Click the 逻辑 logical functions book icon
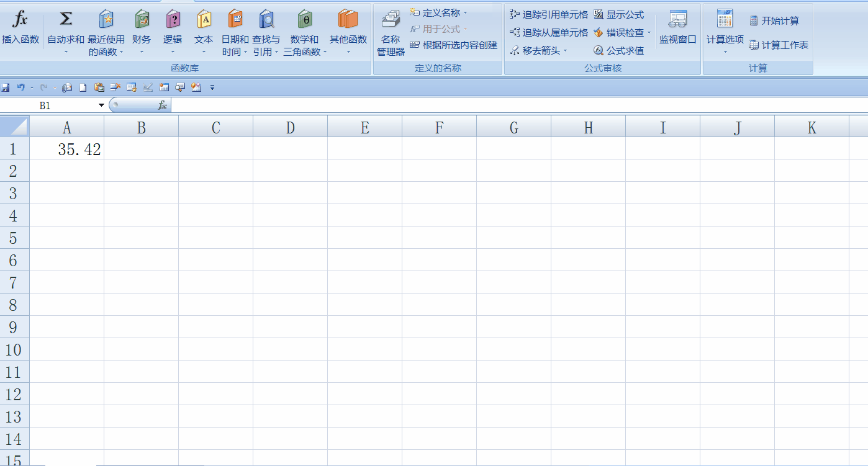The height and width of the screenshot is (466, 868). click(173, 19)
